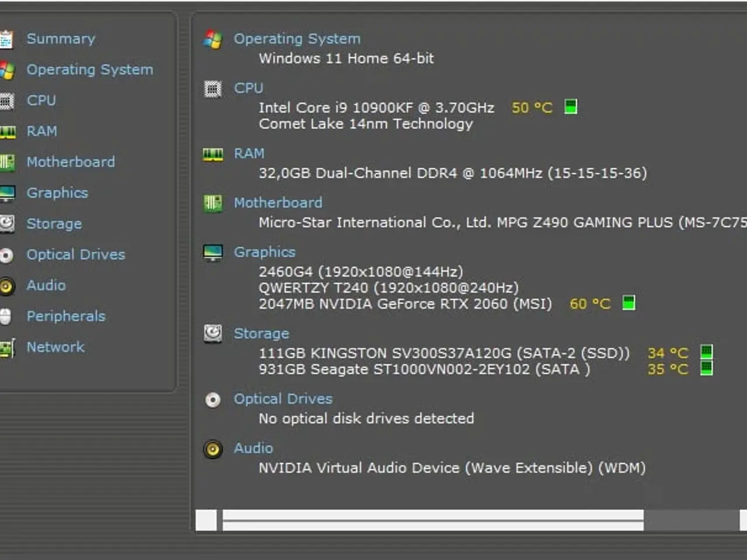Click the board icon beside Motherboard heading

point(212,203)
